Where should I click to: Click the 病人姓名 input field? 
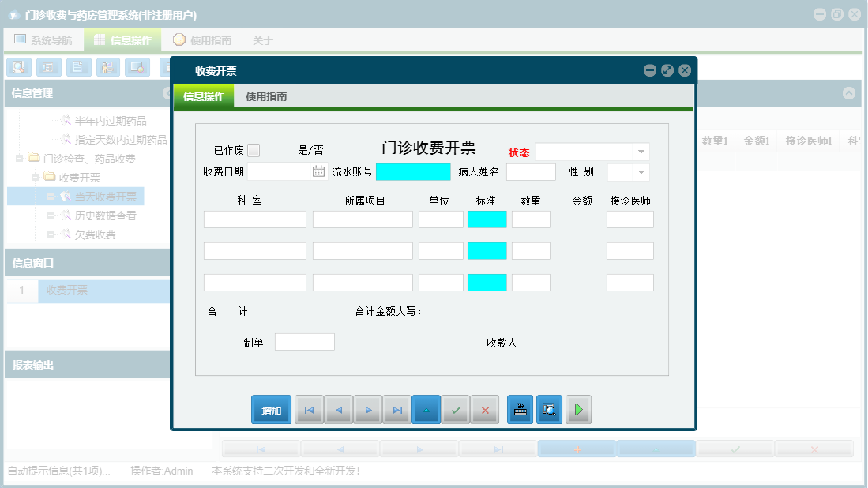pos(531,171)
